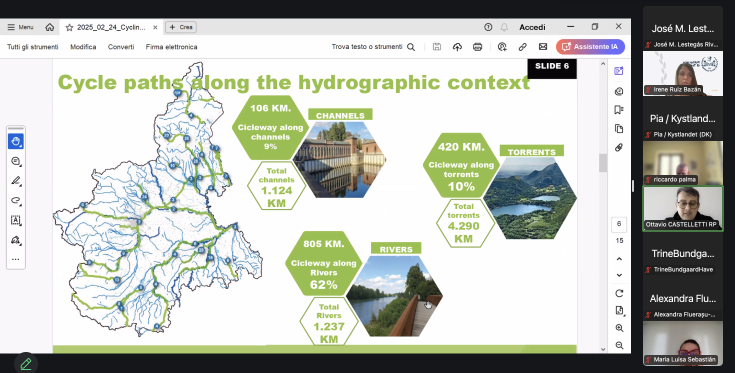Click the Accedi sign-in link
The width and height of the screenshot is (735, 373).
pos(532,27)
